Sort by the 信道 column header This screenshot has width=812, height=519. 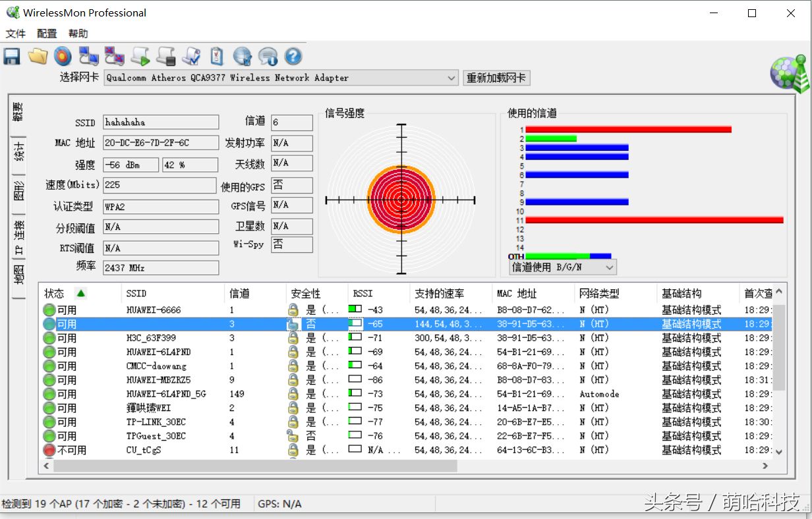(x=256, y=293)
